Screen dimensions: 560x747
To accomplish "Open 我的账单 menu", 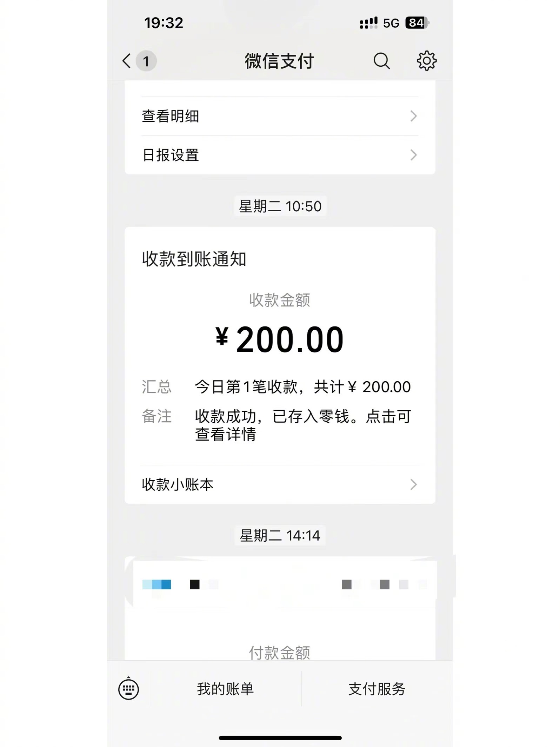I will click(x=225, y=689).
